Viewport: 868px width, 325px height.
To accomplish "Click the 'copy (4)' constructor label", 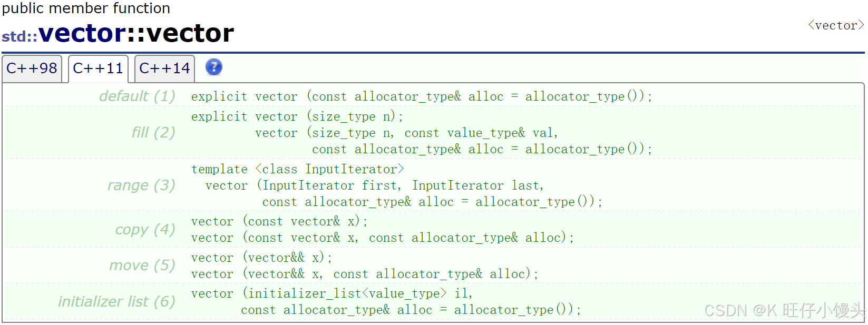I will (x=145, y=230).
